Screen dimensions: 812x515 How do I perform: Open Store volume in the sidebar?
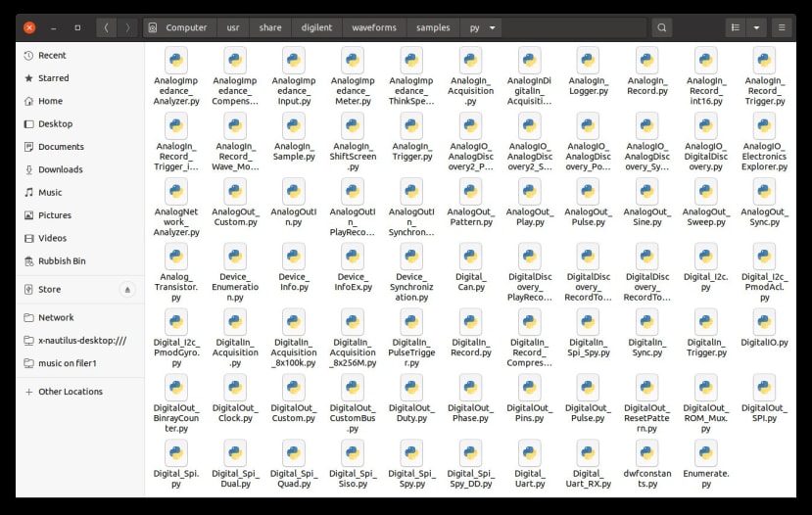[80, 290]
